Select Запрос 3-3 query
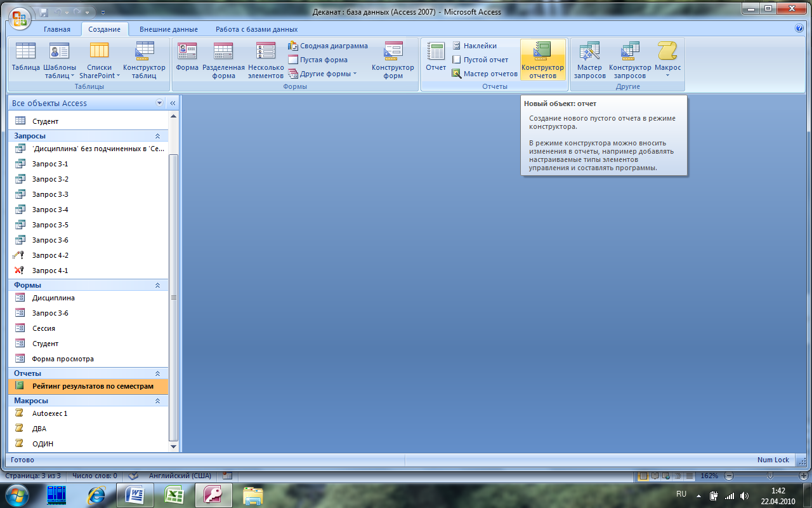812x508 pixels. click(88, 194)
